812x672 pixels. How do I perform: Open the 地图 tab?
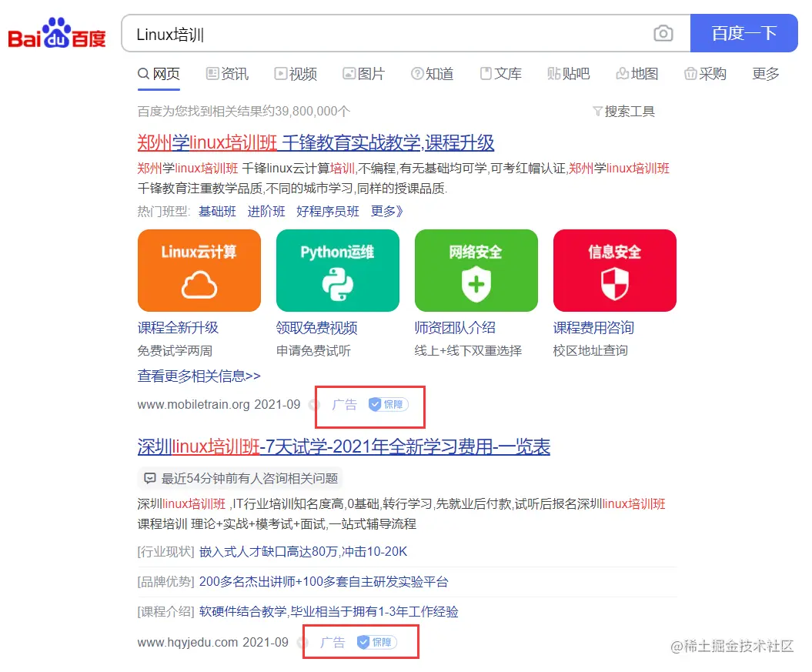pos(637,74)
